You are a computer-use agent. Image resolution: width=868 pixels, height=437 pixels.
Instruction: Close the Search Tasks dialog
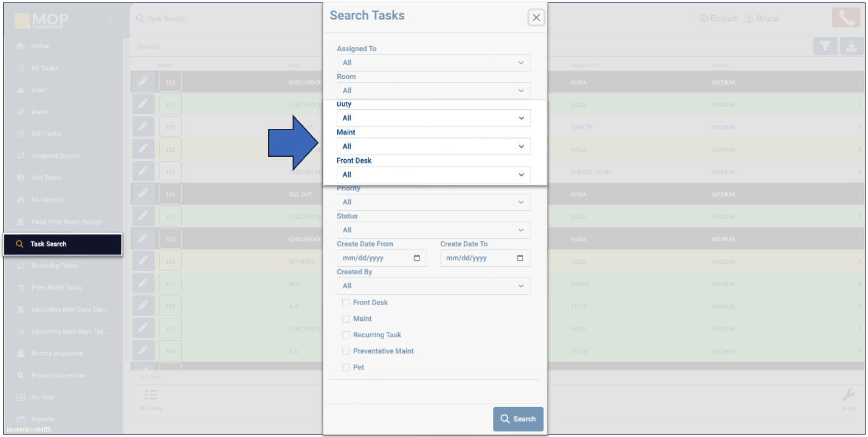pos(536,18)
